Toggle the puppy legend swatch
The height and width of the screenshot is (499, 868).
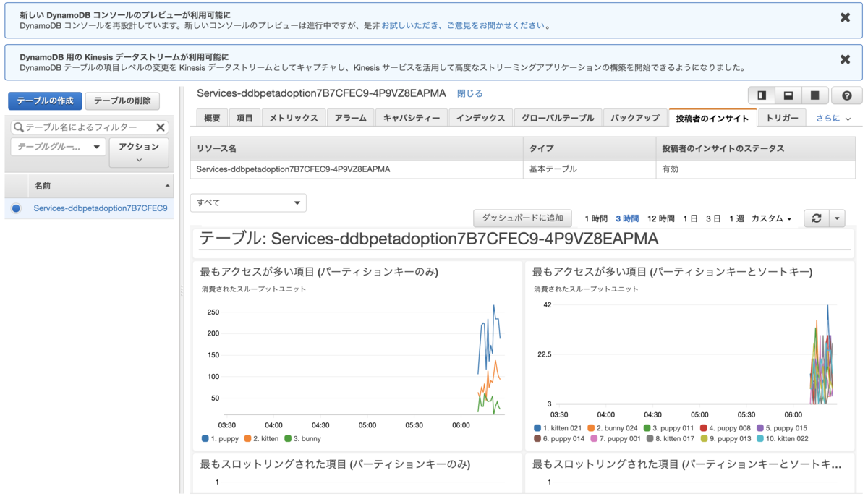pyautogui.click(x=205, y=439)
